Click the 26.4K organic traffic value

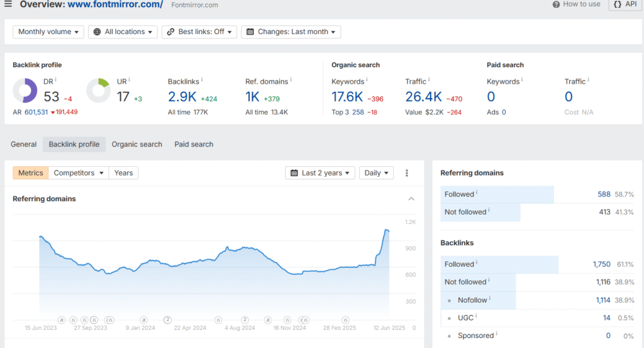423,97
